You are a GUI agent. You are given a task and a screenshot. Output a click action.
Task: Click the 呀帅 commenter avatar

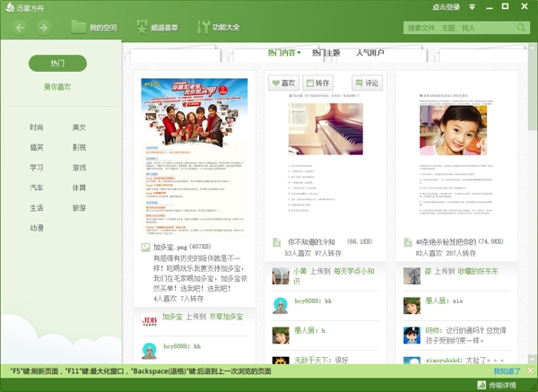pos(412,335)
